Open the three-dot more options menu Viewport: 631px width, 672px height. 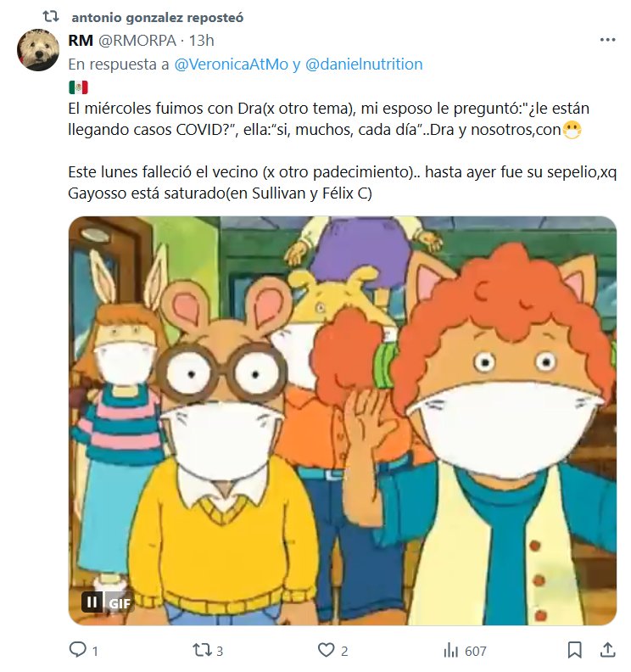[607, 40]
